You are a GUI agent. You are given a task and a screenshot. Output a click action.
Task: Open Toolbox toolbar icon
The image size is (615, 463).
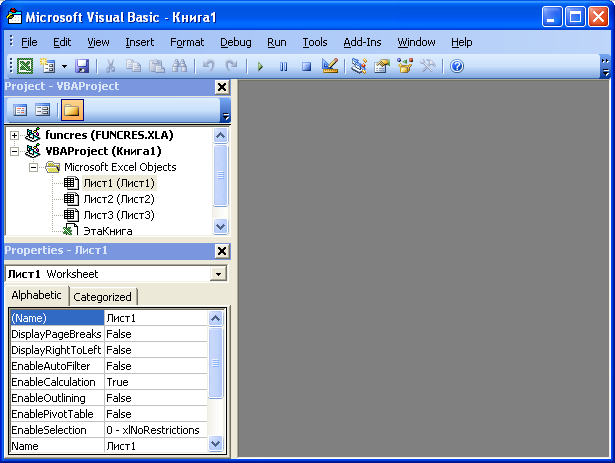(428, 66)
